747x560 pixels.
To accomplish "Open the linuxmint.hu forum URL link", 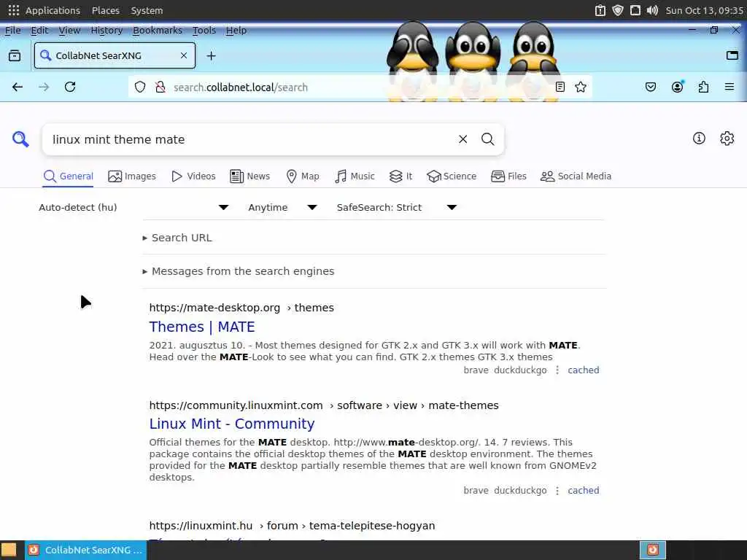I will coord(292,526).
